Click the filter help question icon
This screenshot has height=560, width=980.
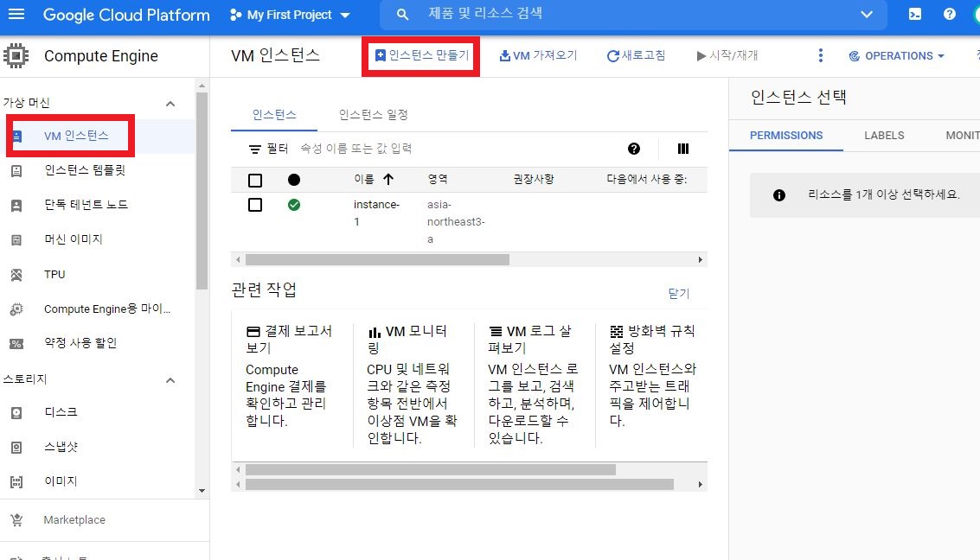634,149
